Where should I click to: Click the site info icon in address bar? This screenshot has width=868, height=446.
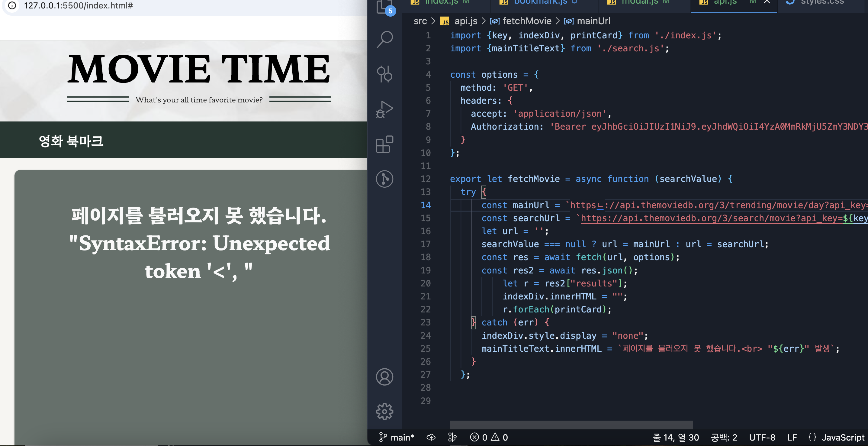pos(12,5)
